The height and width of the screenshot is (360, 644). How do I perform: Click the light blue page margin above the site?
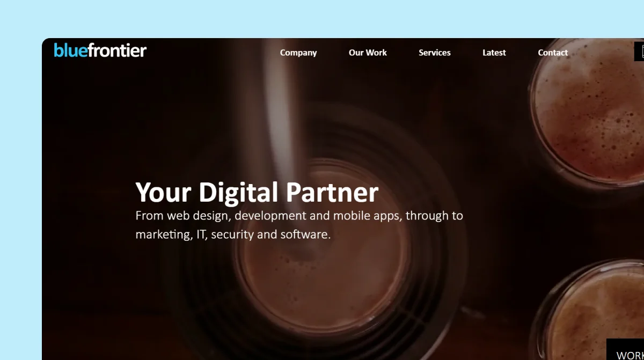pos(322,19)
